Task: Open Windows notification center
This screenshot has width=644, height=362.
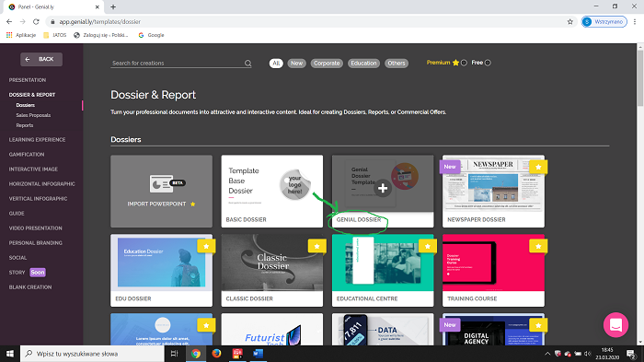Action: (631, 354)
